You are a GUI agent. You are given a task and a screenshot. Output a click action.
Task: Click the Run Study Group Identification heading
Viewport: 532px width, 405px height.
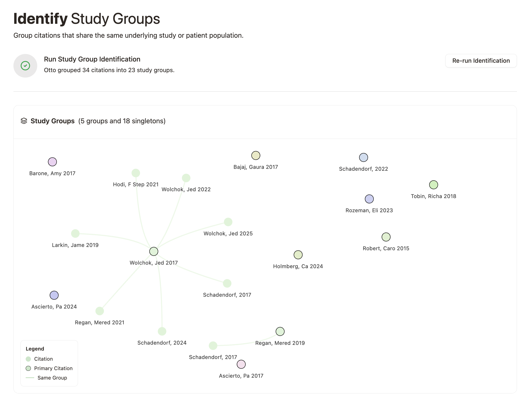click(92, 59)
